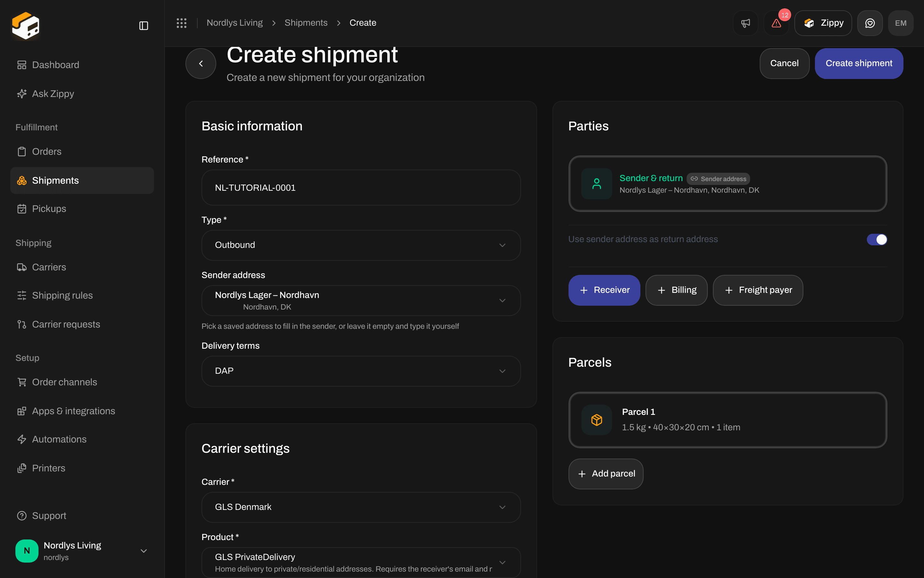924x578 pixels.
Task: Add a Billing party
Action: (676, 290)
